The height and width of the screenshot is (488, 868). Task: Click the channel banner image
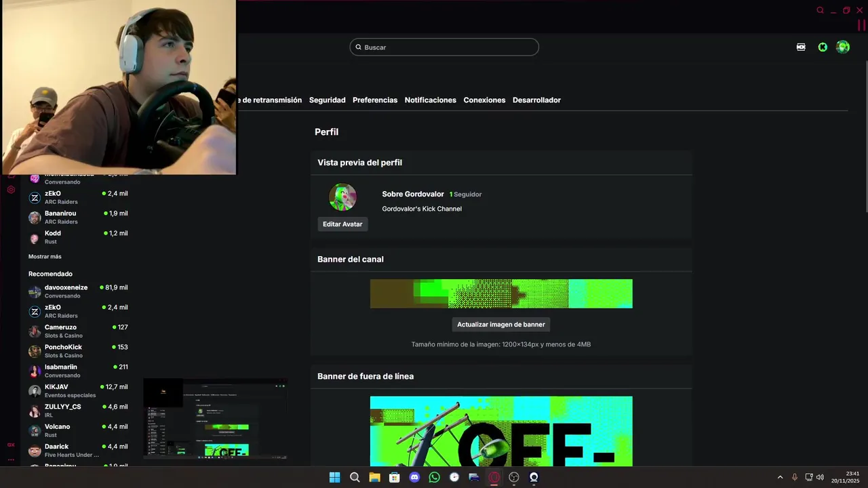[x=501, y=293]
